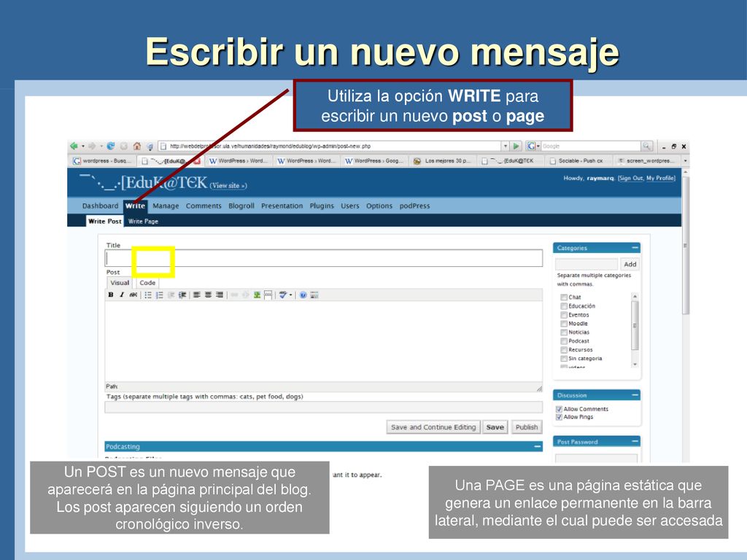The image size is (747, 560).
Task: Open the My Profile link
Action: point(659,178)
